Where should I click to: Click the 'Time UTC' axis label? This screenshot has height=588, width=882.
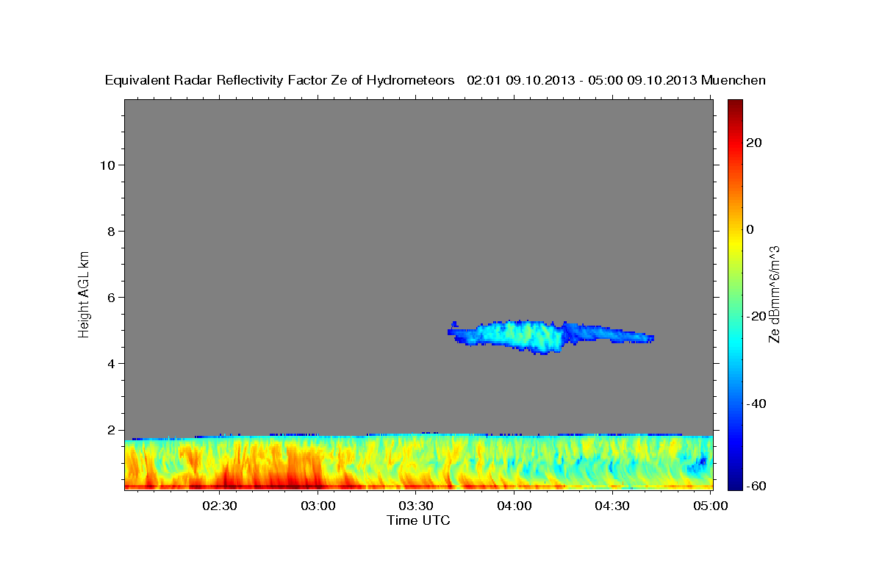[418, 520]
